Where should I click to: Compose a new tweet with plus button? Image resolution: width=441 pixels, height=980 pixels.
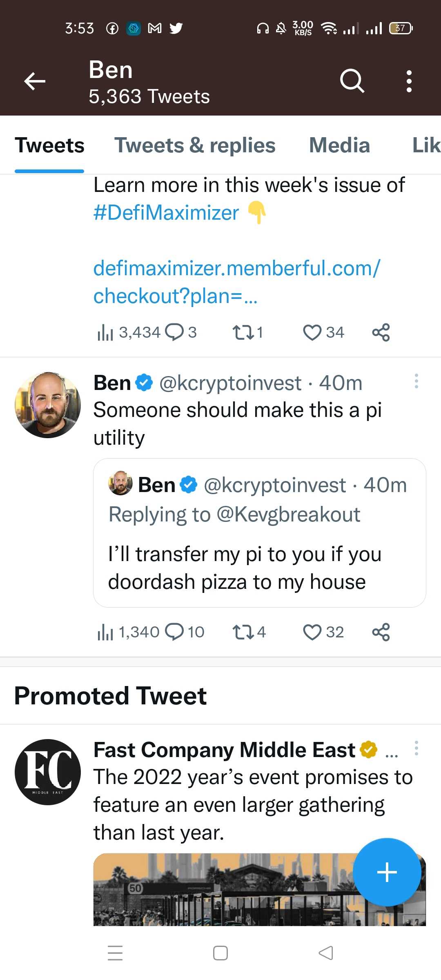click(x=387, y=872)
